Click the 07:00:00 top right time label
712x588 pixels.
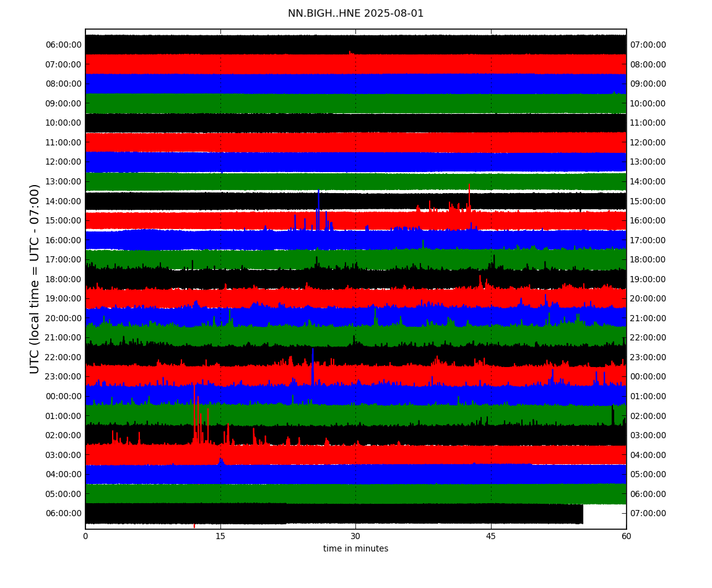(x=648, y=45)
